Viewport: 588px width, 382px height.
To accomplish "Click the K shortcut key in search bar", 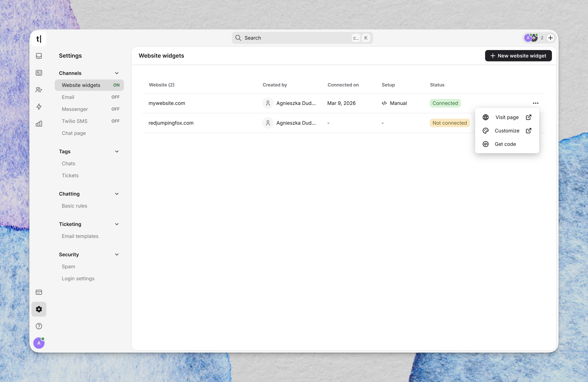I will 366,38.
